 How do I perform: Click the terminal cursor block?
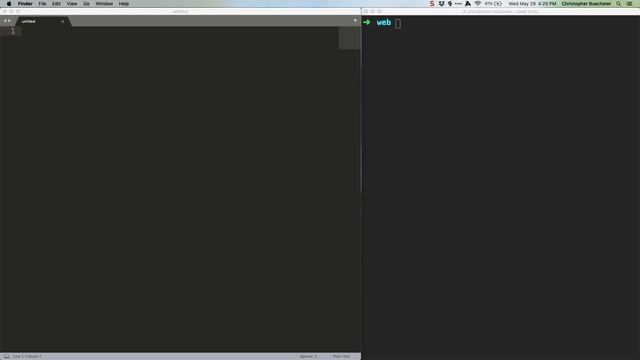click(x=398, y=23)
